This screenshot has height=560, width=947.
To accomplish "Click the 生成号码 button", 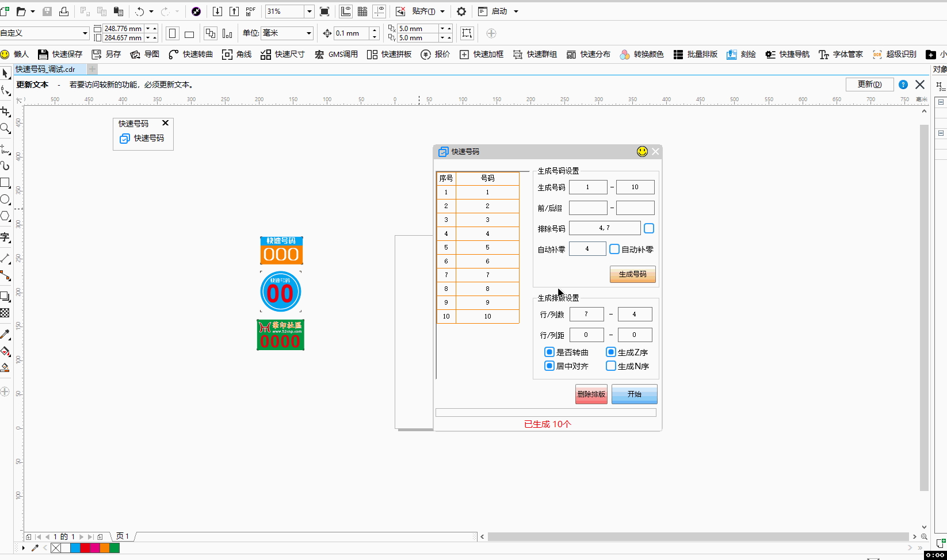I will click(x=632, y=274).
